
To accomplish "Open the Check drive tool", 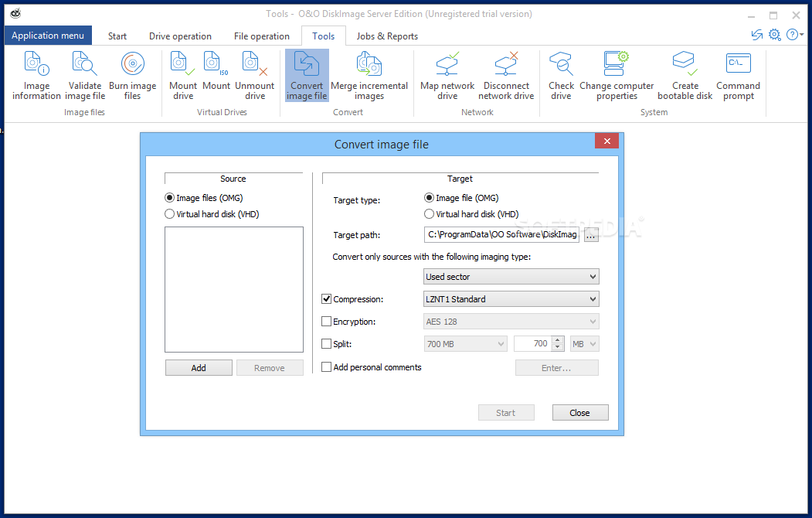I will (x=561, y=76).
